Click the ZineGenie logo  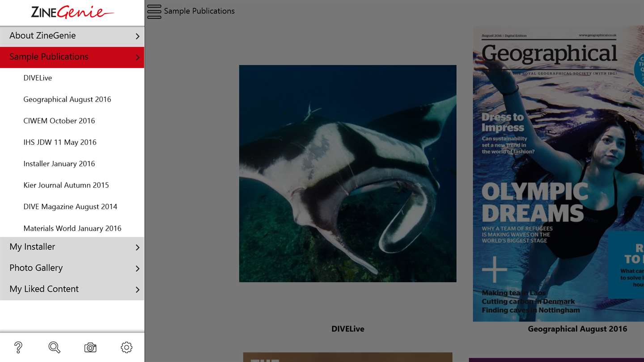72,12
